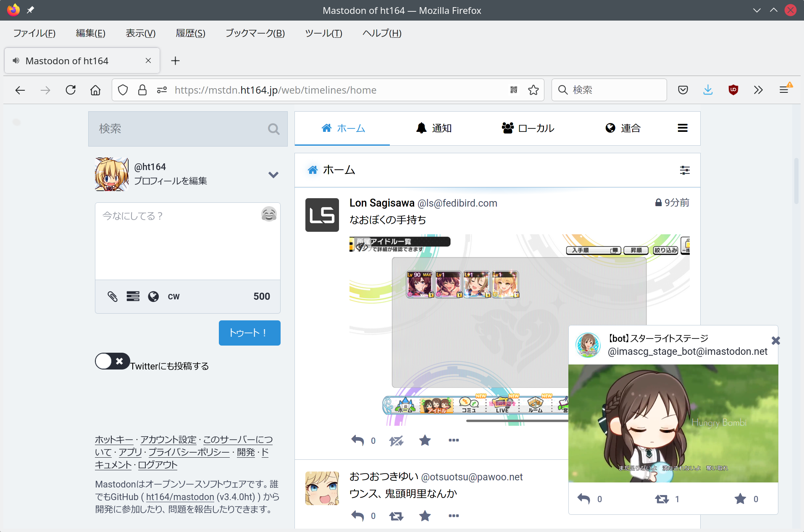
Task: Click プロフィールを編集 under @ht164
Action: point(171,181)
